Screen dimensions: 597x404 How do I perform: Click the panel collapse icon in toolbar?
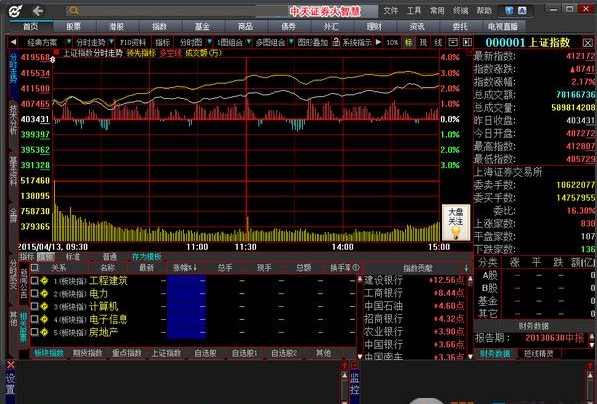tap(467, 42)
